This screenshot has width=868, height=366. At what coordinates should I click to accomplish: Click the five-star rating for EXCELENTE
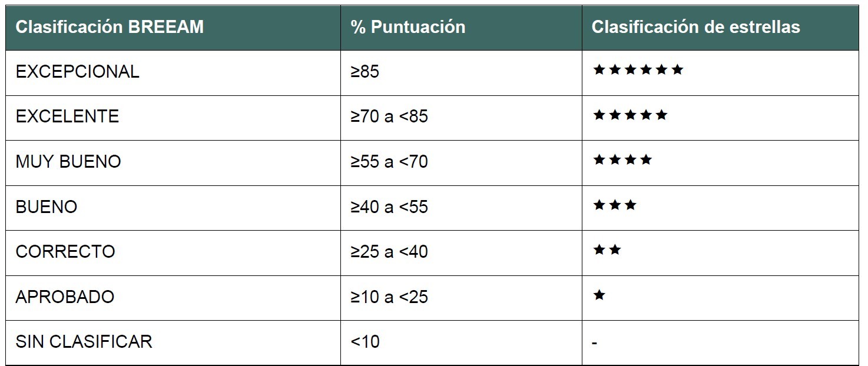click(x=630, y=115)
